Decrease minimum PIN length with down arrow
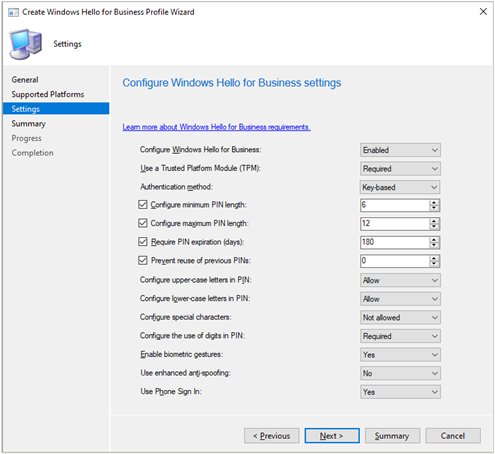 click(434, 208)
